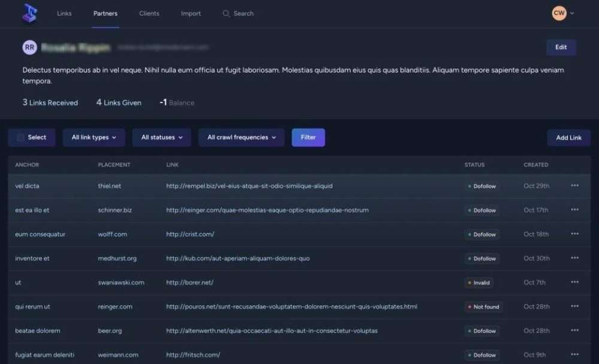Enable the Select checkbox above the table
The width and height of the screenshot is (599, 364).
point(20,137)
